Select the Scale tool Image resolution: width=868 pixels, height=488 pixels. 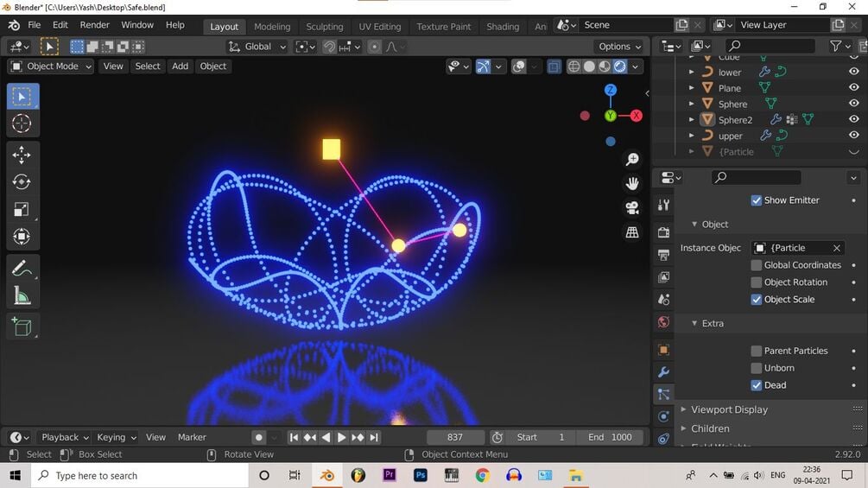pos(22,209)
